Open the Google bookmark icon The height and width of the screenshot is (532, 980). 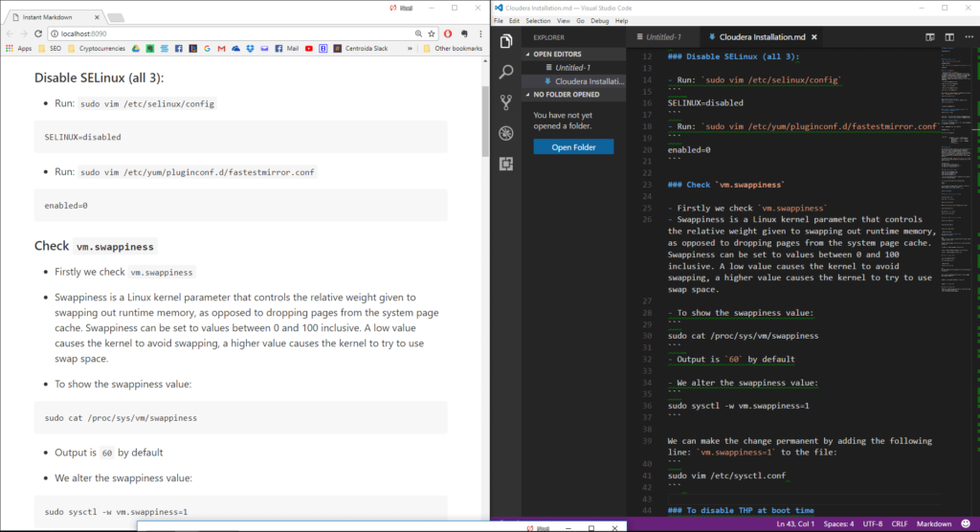(x=207, y=48)
